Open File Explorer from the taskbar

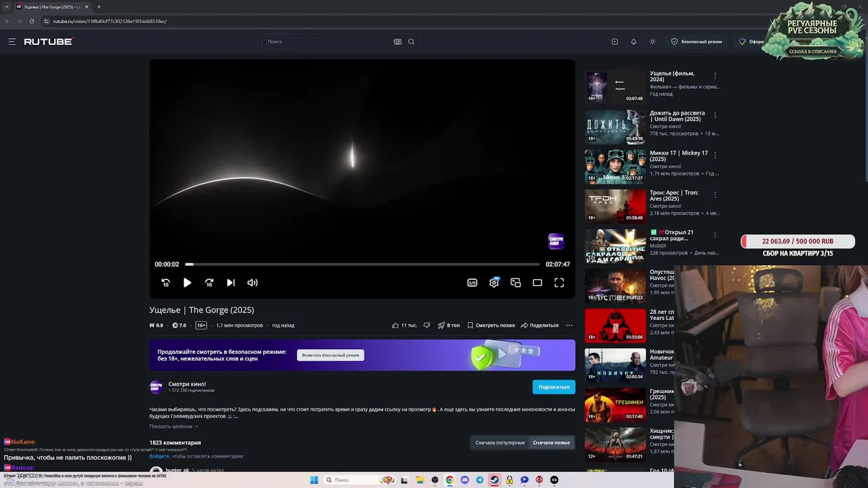(x=420, y=480)
